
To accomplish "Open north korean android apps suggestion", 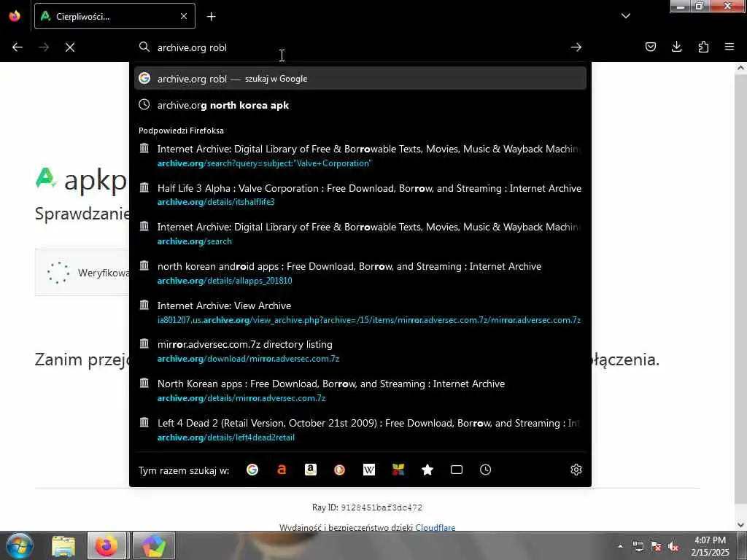I will click(360, 273).
